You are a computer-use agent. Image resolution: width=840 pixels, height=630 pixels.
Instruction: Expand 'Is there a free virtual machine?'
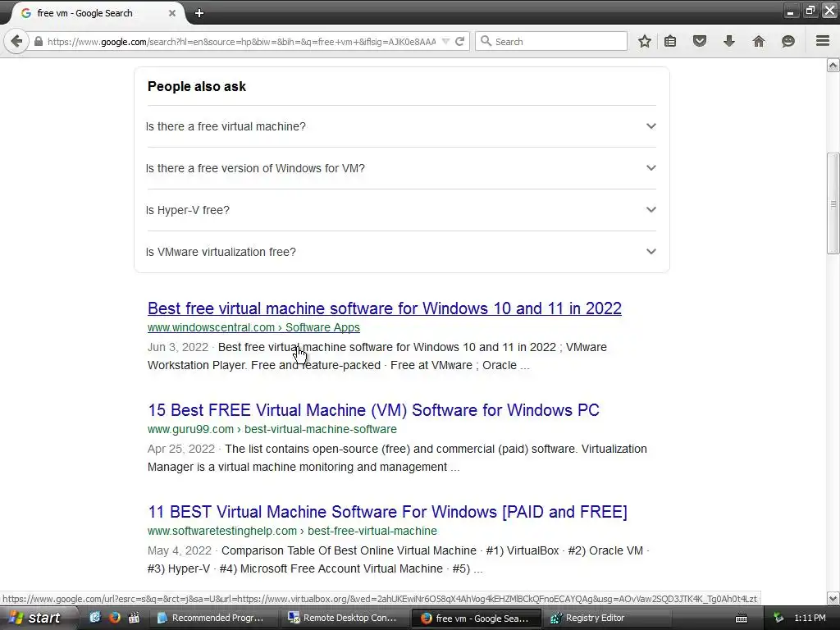click(401, 126)
